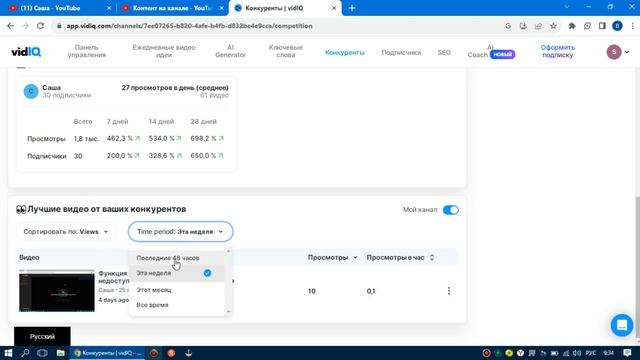This screenshot has width=640, height=360.
Task: Click the volume icon in system tray
Action: click(576, 353)
